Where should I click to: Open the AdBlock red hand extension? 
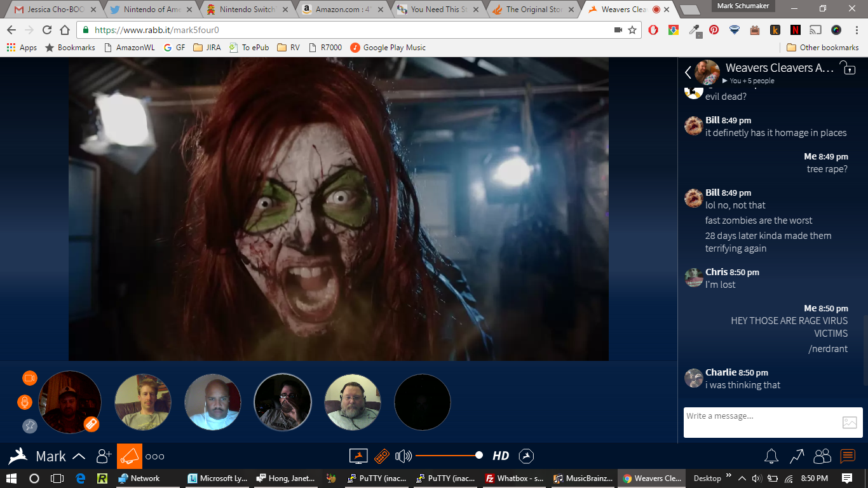point(653,30)
